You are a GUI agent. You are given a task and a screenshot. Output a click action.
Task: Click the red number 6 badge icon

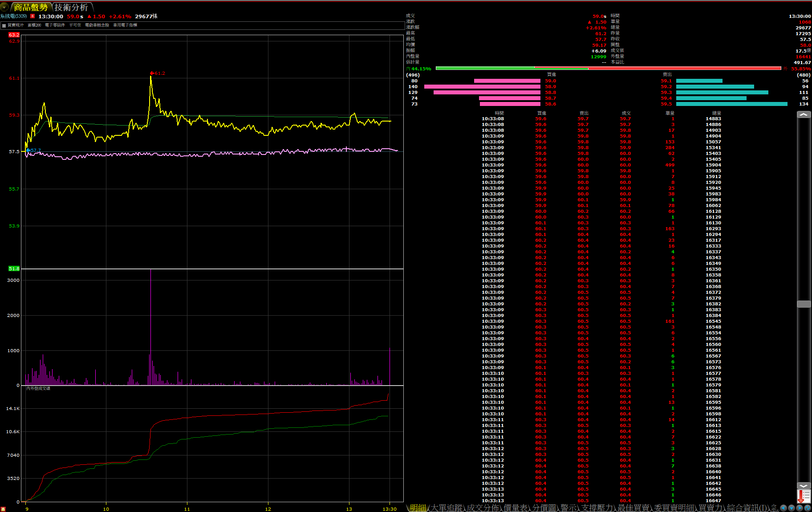pyautogui.click(x=32, y=16)
